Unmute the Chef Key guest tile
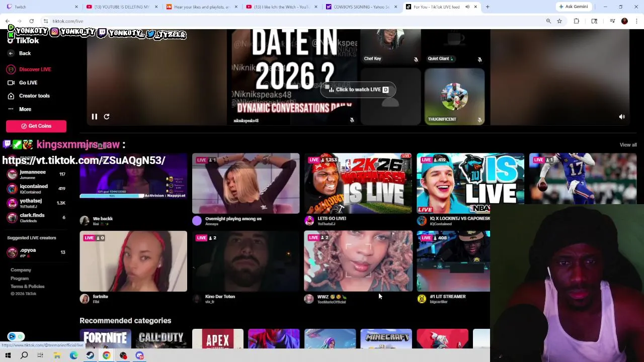Image resolution: width=644 pixels, height=362 pixels. tap(416, 59)
